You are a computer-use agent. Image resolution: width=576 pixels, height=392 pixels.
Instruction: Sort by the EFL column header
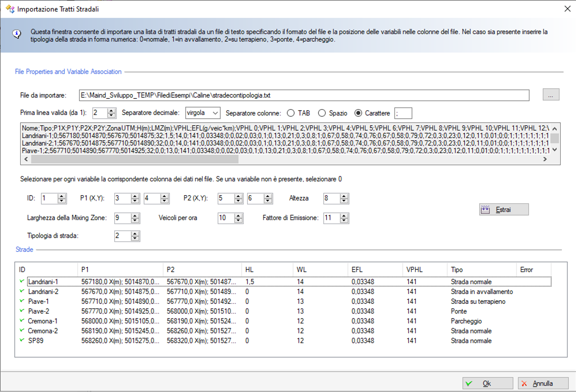(x=375, y=270)
